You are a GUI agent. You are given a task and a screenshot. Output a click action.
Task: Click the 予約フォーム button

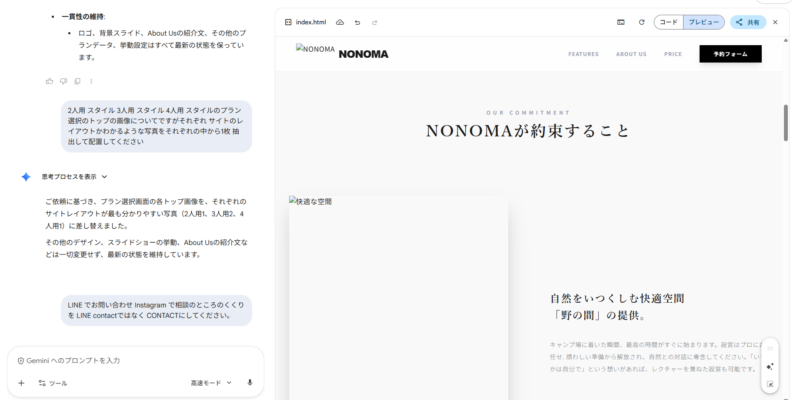(730, 54)
